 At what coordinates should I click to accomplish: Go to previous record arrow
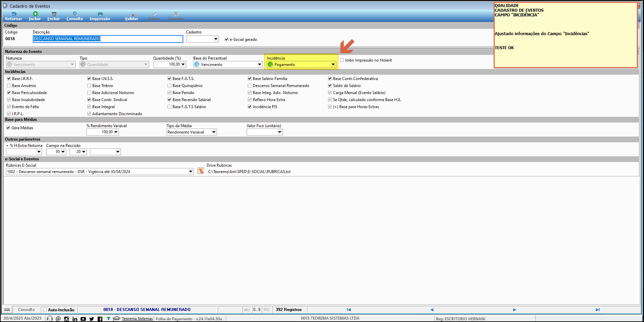coord(432,310)
